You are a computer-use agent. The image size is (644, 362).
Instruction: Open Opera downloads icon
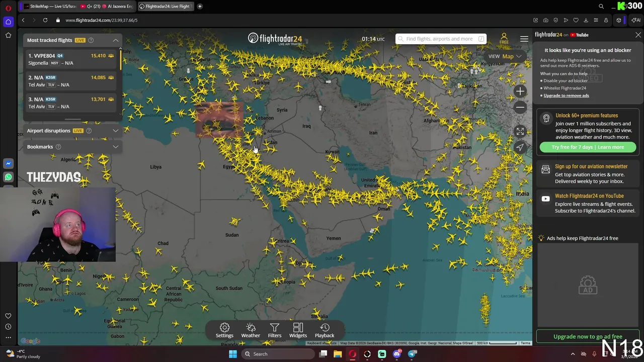tap(586, 20)
